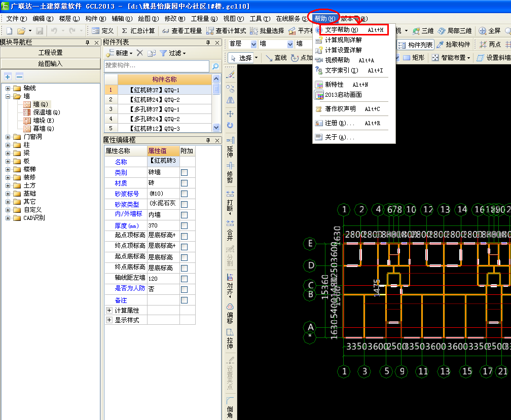This screenshot has height=420, width=511.
Task: Expand the 柱 tree folder
Action: click(x=8, y=145)
